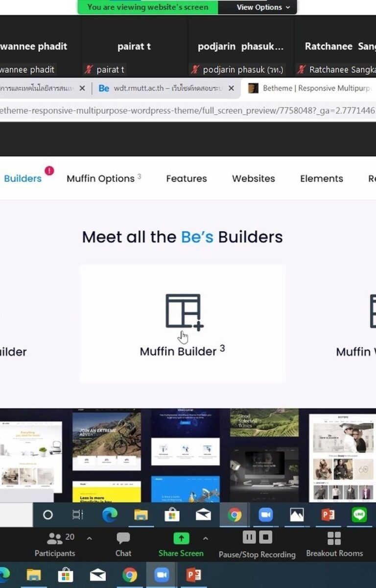The height and width of the screenshot is (588, 376).
Task: Close the first Thai-titled browser tab
Action: 82,88
